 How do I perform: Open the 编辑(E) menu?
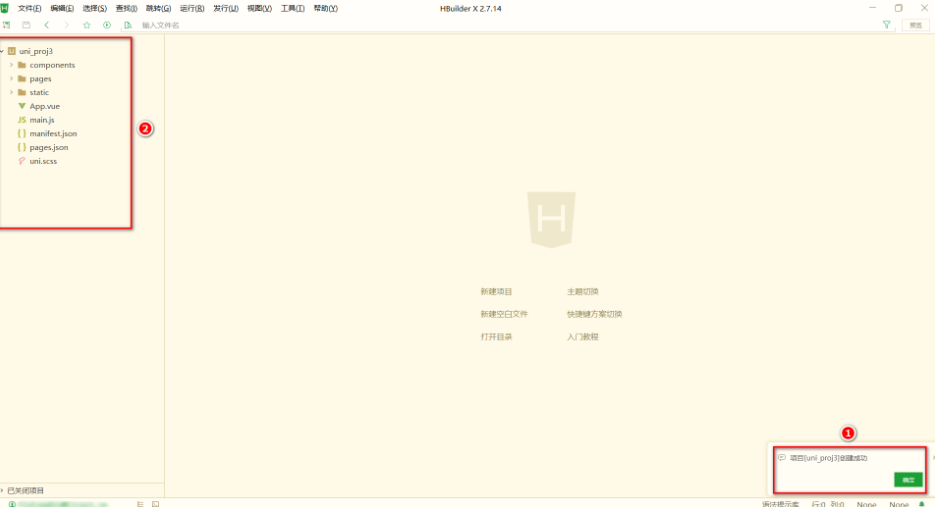click(x=62, y=8)
